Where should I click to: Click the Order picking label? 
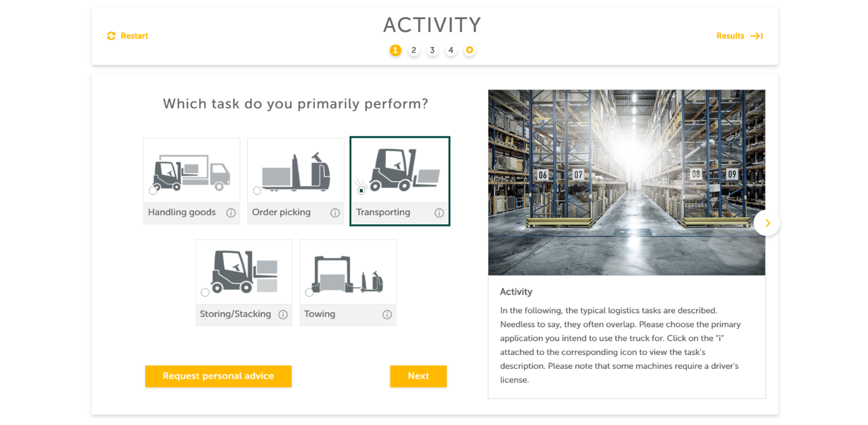click(281, 212)
